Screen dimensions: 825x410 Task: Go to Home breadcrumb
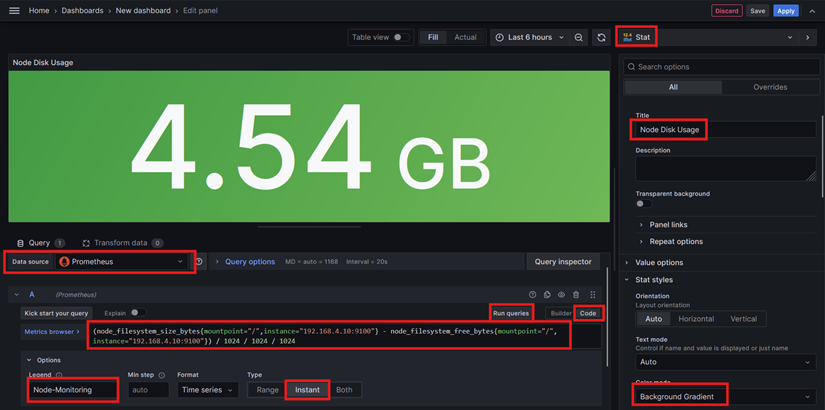click(39, 11)
